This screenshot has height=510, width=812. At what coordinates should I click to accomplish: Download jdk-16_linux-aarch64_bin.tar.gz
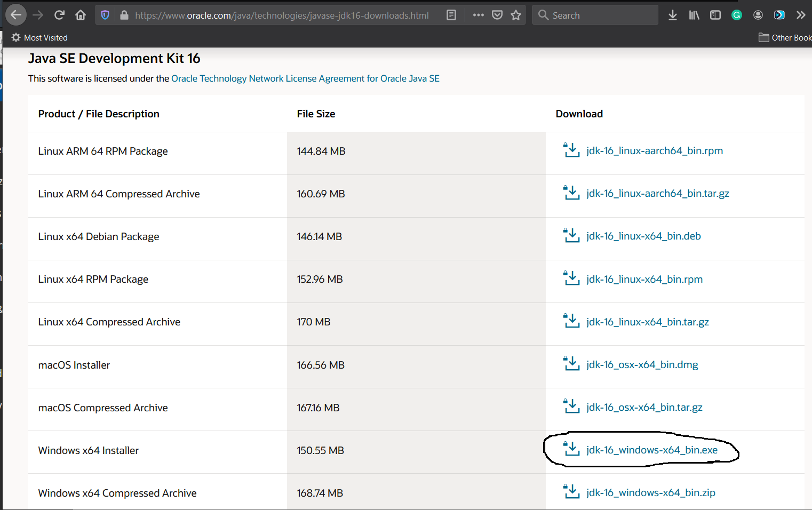[658, 194]
